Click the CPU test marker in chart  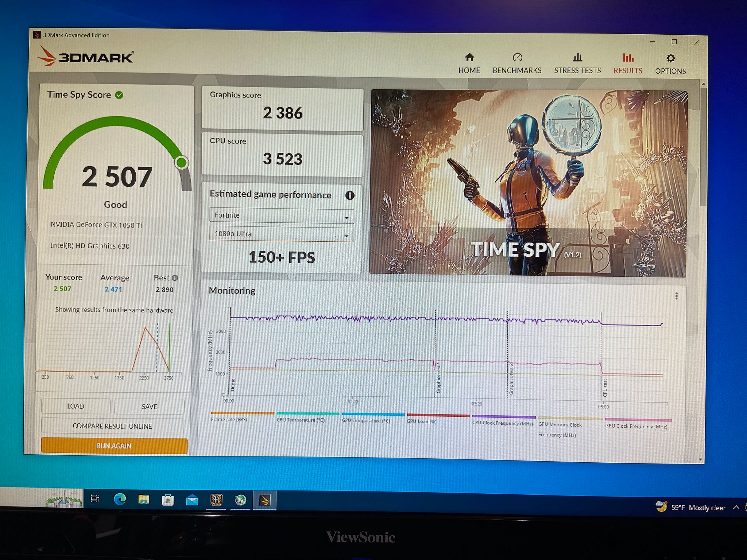[604, 388]
